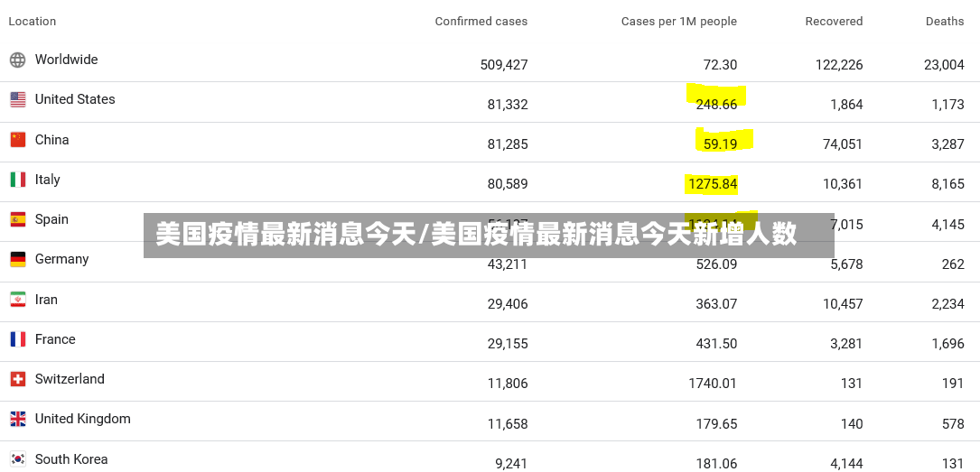980x472 pixels.
Task: Sort by Cases per 1M people header
Action: click(x=678, y=22)
